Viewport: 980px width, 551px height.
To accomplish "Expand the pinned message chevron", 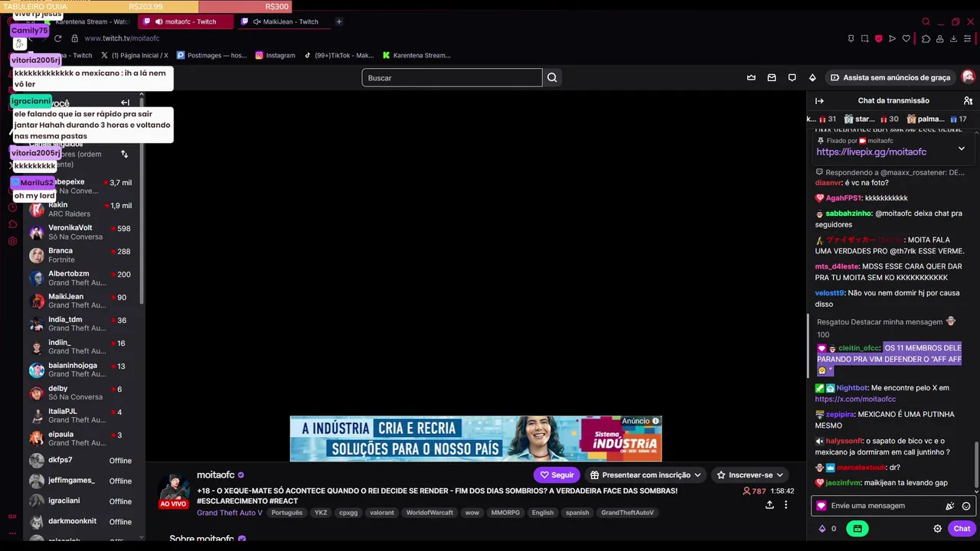I will (x=962, y=148).
